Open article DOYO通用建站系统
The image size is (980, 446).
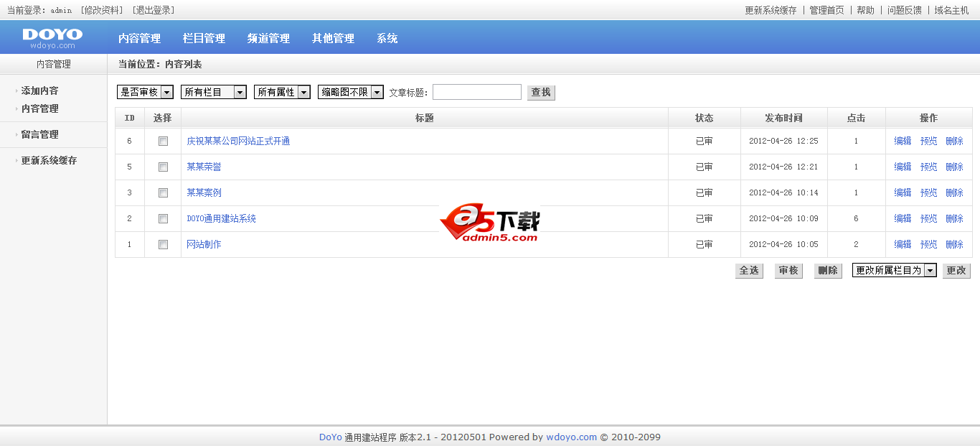221,219
